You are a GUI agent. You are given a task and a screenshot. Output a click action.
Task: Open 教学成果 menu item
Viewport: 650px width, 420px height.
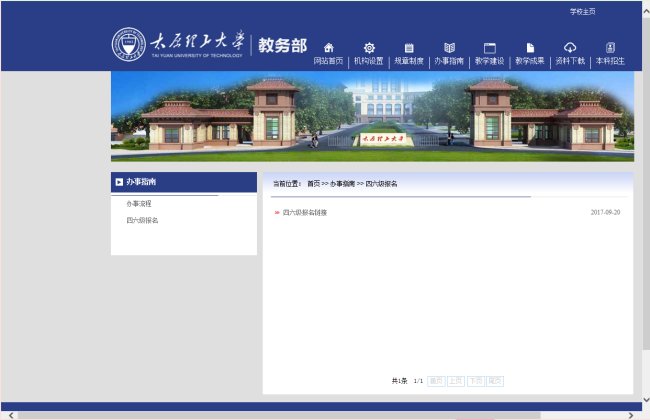(x=529, y=61)
